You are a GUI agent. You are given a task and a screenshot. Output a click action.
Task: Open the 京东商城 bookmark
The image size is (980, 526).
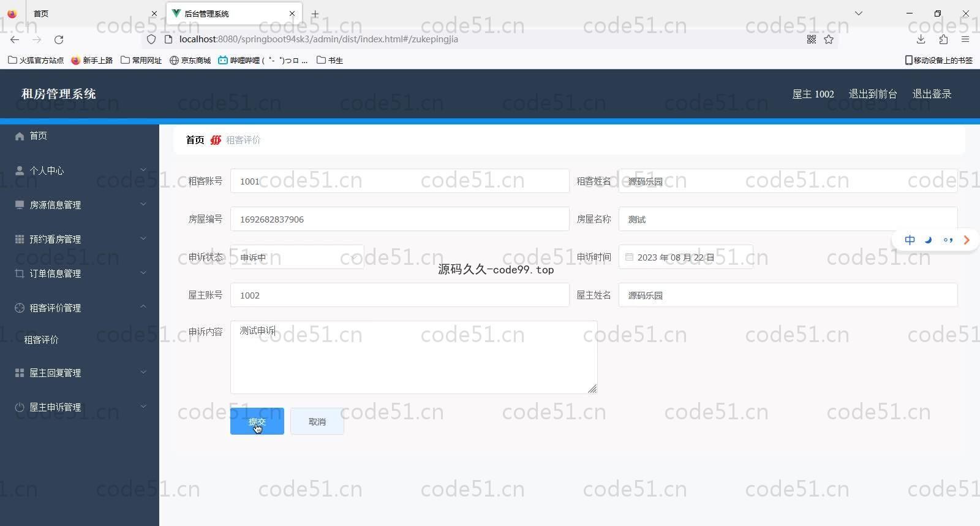pyautogui.click(x=190, y=60)
